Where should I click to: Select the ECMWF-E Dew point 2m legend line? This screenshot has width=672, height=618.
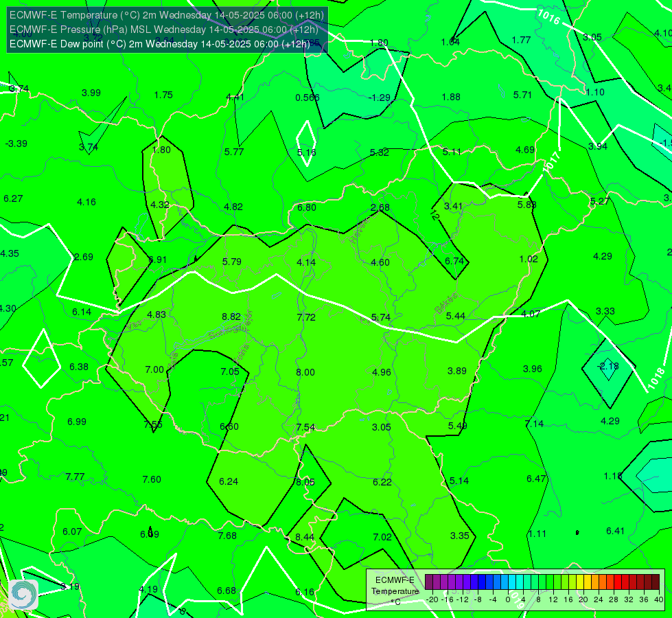(159, 44)
